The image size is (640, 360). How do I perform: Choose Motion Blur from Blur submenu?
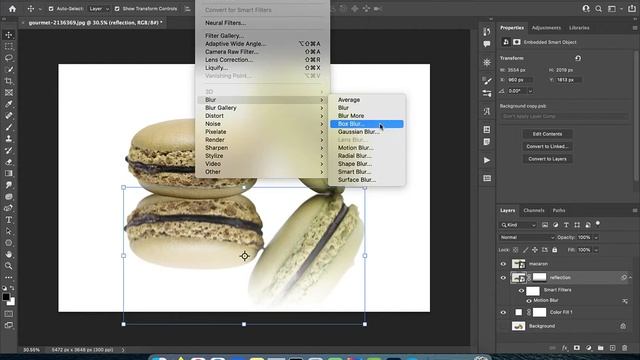(367, 148)
